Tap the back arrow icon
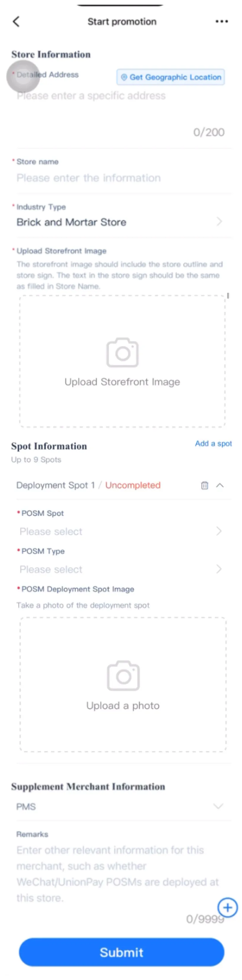 coord(16,22)
